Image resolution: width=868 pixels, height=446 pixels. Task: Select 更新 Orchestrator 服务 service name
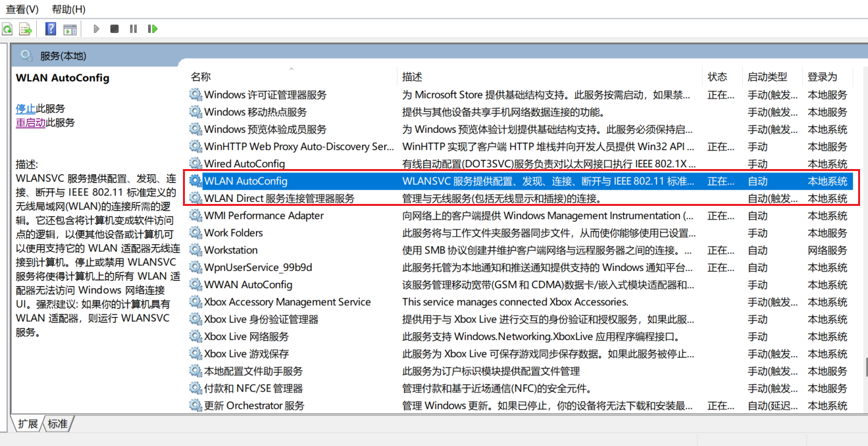pos(255,405)
